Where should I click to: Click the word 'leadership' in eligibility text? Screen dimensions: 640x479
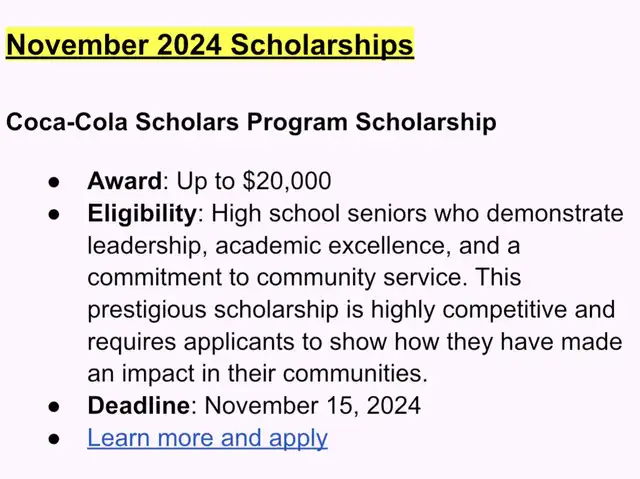click(x=144, y=246)
